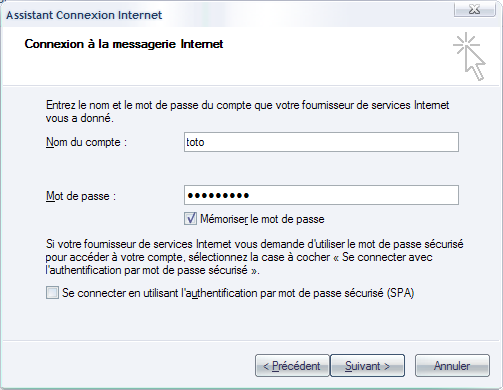Focus the Nom du compte field containing toto
503x390 pixels.
coord(321,142)
